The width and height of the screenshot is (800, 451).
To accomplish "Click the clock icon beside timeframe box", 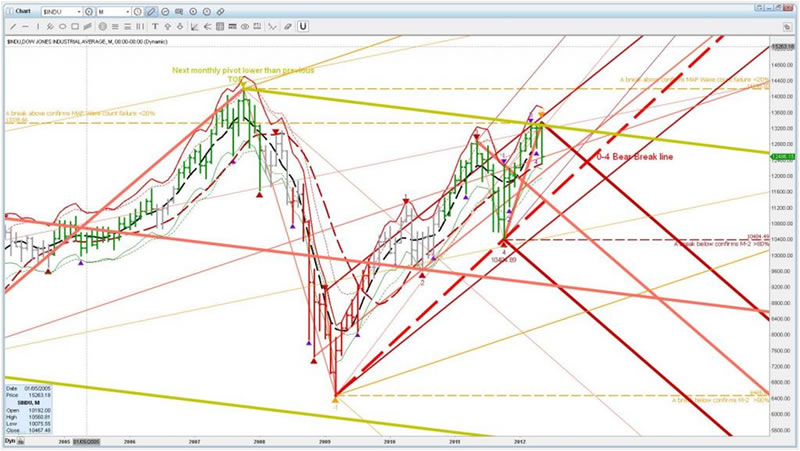I will [138, 12].
